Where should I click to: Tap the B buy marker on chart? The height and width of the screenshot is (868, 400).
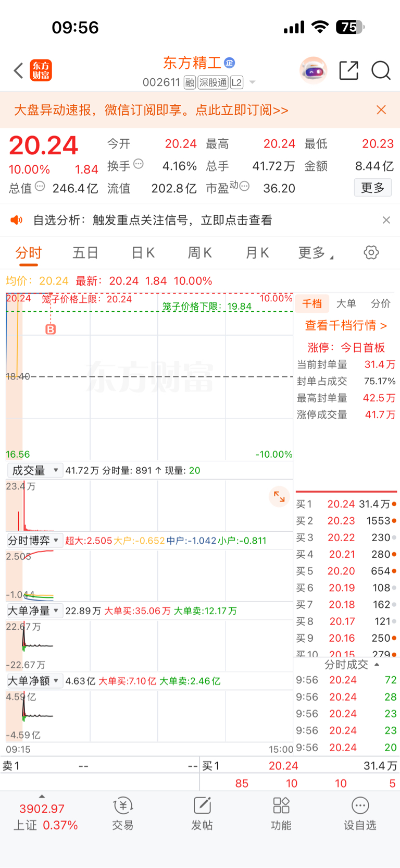click(51, 329)
